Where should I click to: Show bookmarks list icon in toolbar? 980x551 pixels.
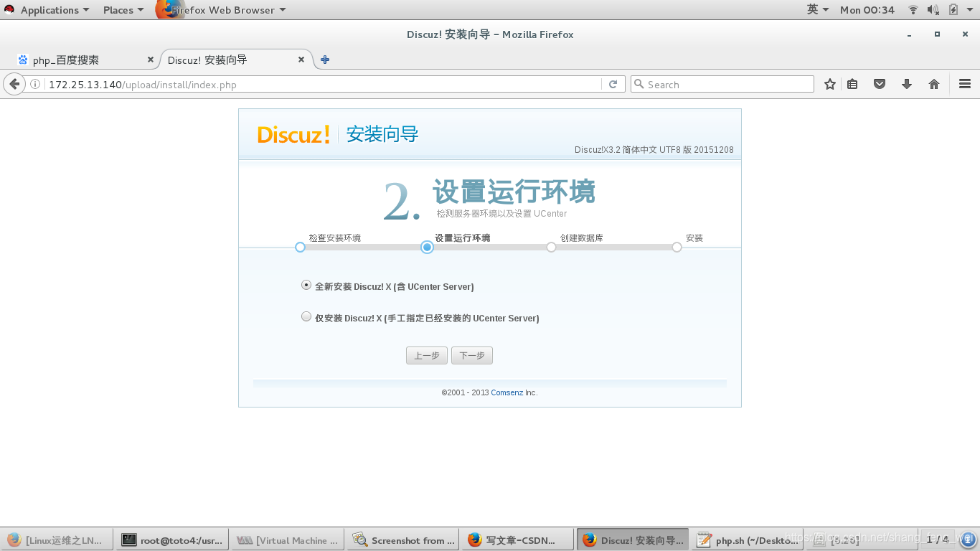point(852,84)
